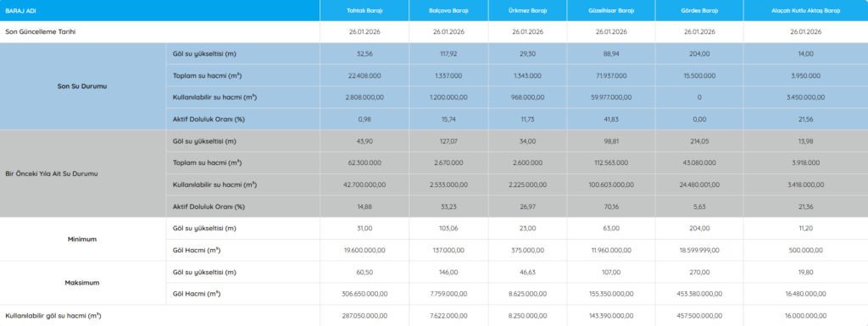Image resolution: width=868 pixels, height=326 pixels.
Task: Click usable volume 59.977.000,00
Action: point(611,98)
